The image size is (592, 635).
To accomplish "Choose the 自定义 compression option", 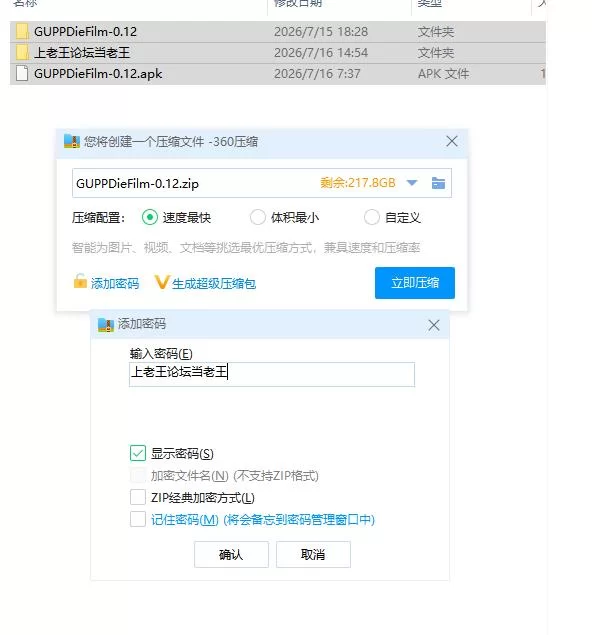I will pos(372,217).
